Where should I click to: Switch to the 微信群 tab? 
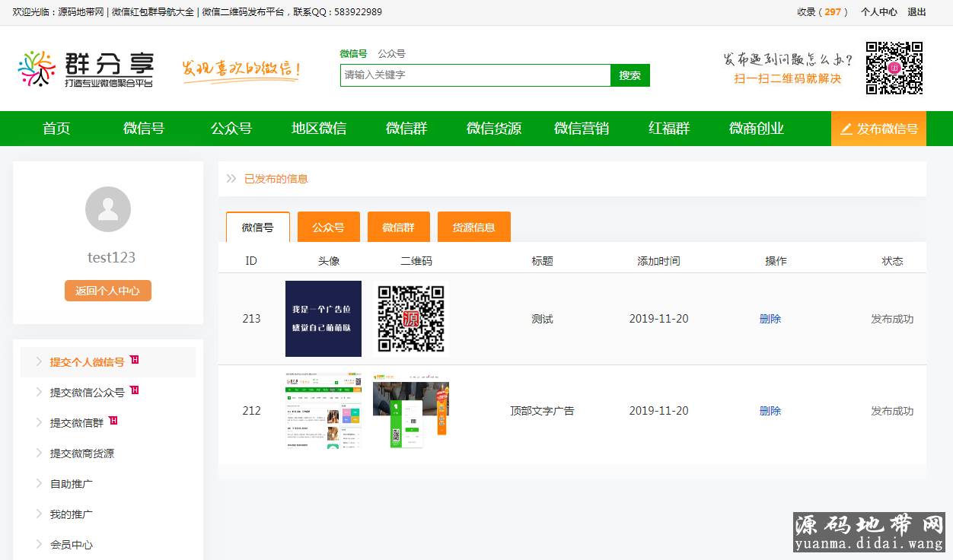click(398, 228)
